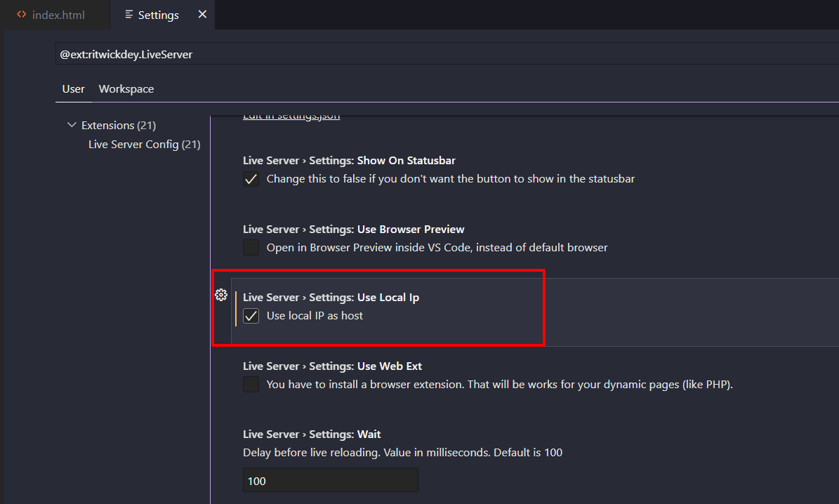This screenshot has width=839, height=504.
Task: Click 'You have to install a browser extension' text
Action: [500, 385]
